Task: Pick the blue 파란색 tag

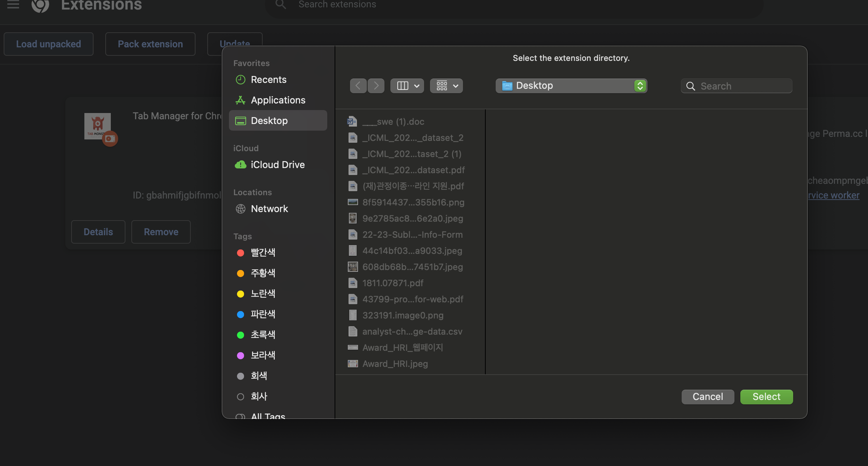Action: point(263,314)
